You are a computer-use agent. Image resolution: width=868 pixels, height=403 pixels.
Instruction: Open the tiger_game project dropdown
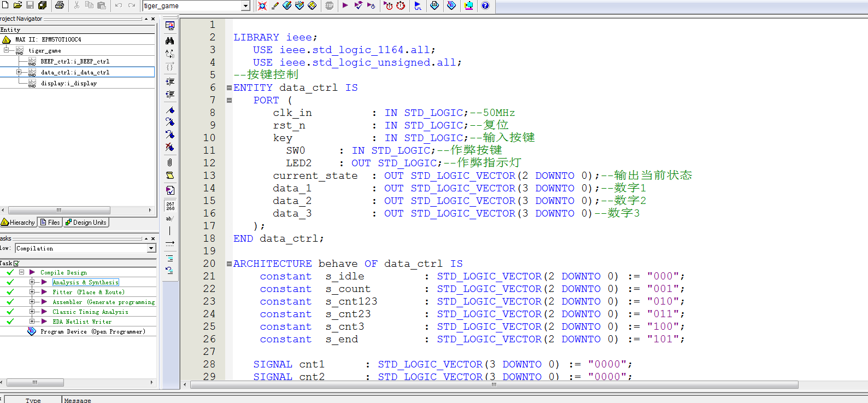(245, 6)
